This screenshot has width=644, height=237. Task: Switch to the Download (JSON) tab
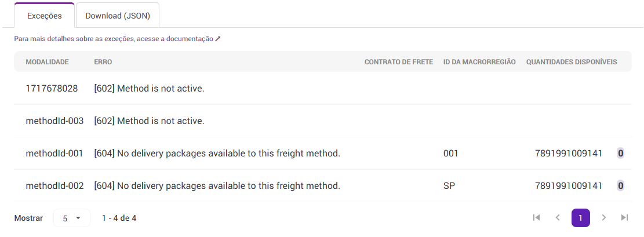(118, 16)
